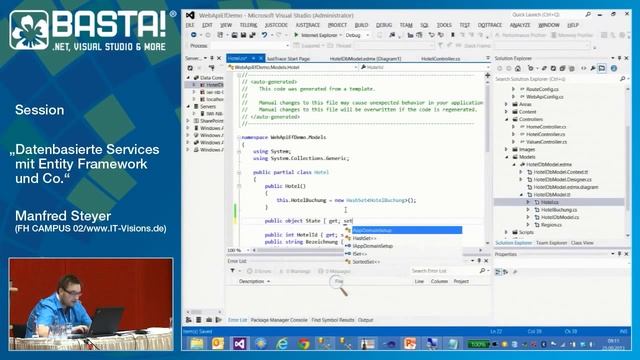Image resolution: width=640 pixels, height=360 pixels.
Task: Click the Properties wrench icon in Solution Explorer
Action: (x=593, y=69)
